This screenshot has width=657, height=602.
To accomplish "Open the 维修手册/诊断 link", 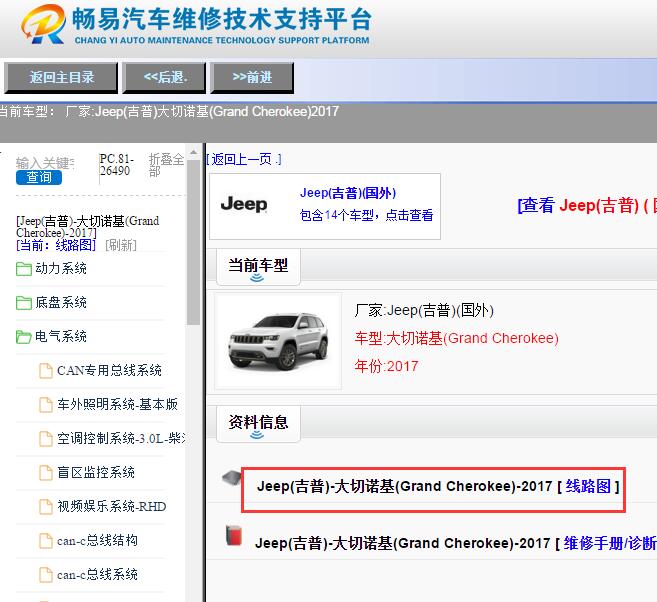I will 610,543.
